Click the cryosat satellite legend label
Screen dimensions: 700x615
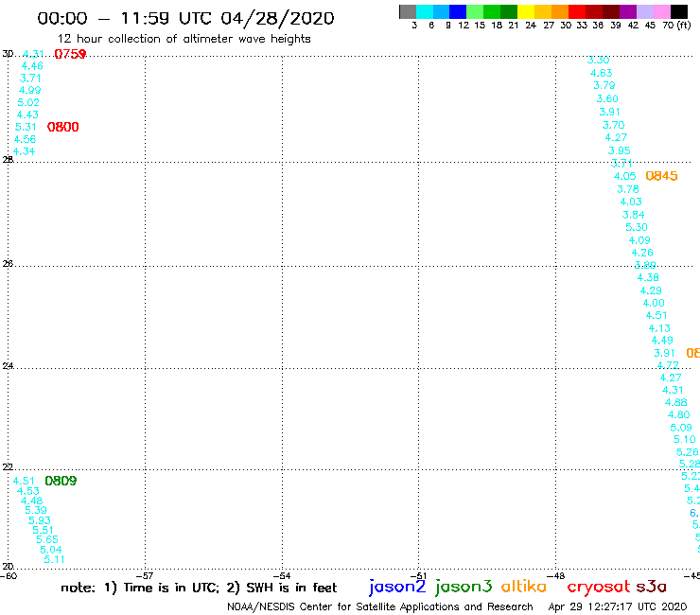coord(599,587)
